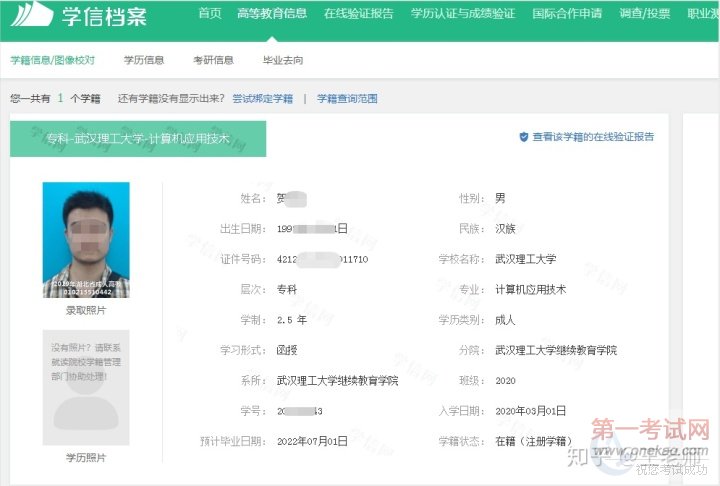This screenshot has height=486, width=720.
Task: Go to 在线验证报告 menu
Action: pyautogui.click(x=359, y=13)
